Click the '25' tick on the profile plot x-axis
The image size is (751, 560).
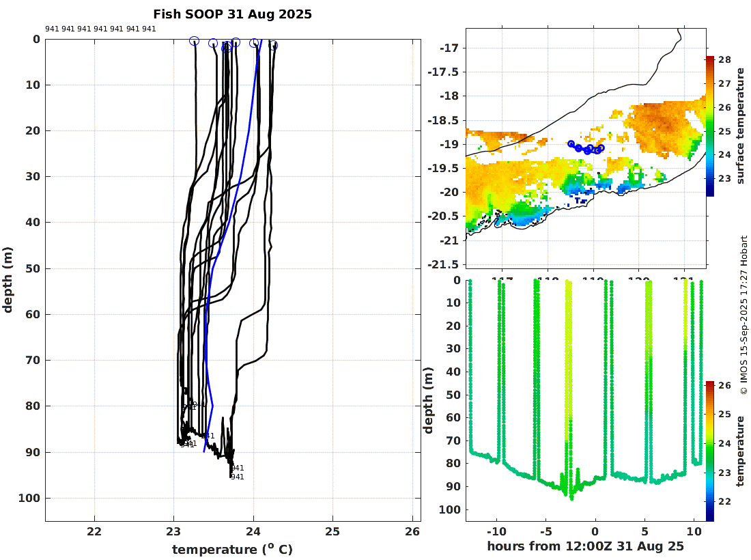332,531
